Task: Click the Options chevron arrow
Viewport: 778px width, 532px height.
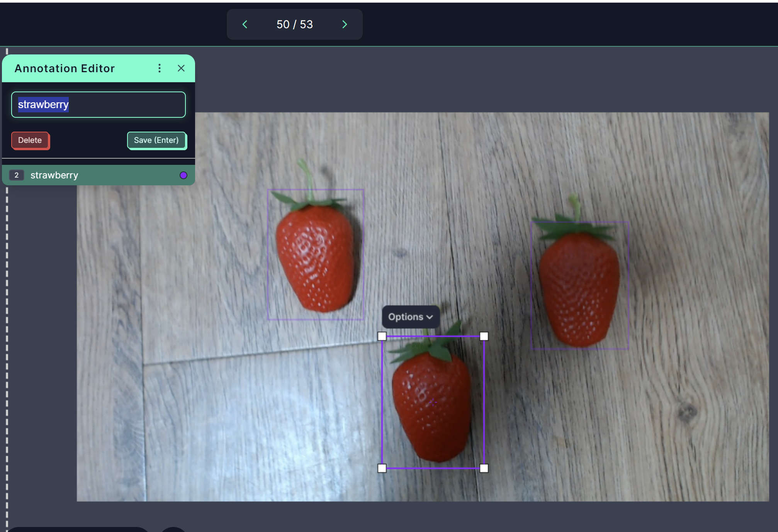Action: [430, 317]
